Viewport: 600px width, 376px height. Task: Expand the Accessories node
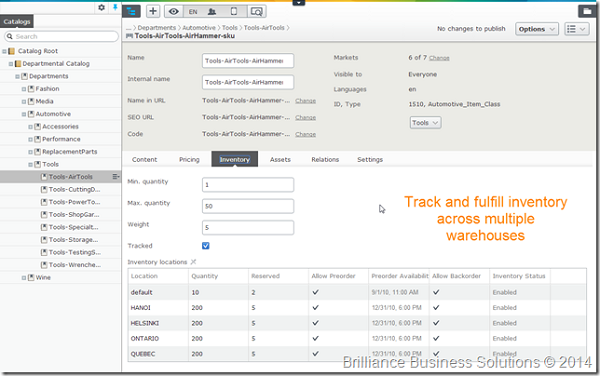click(31, 127)
